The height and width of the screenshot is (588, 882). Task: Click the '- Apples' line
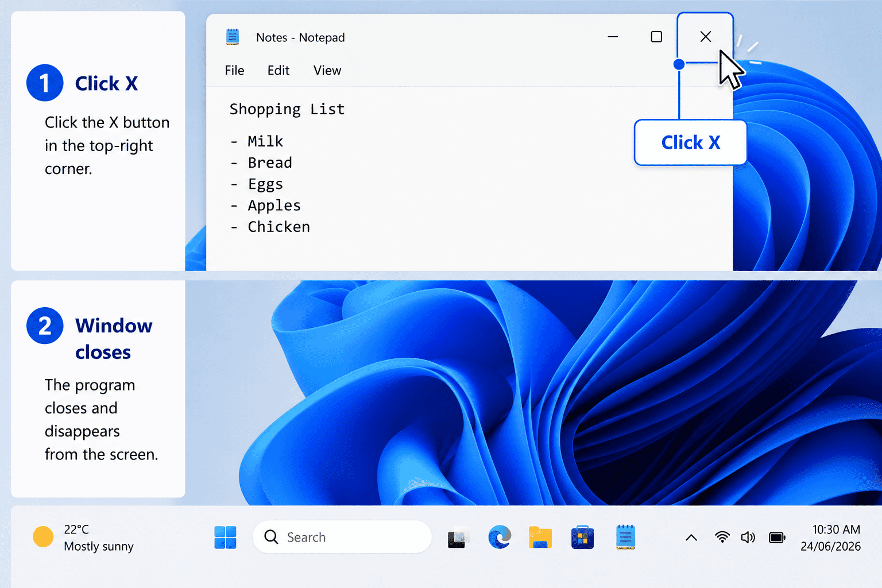[265, 206]
